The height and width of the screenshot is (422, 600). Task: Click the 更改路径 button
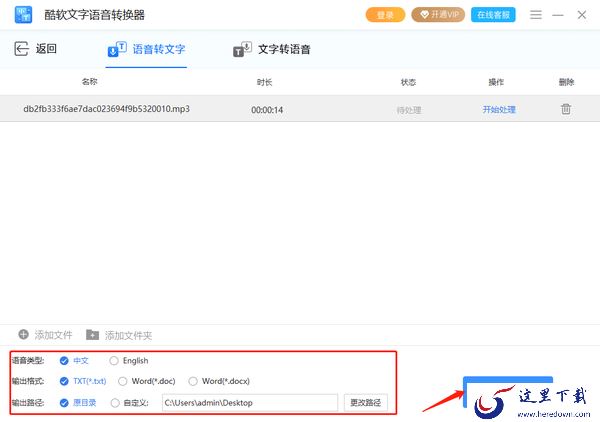(365, 402)
